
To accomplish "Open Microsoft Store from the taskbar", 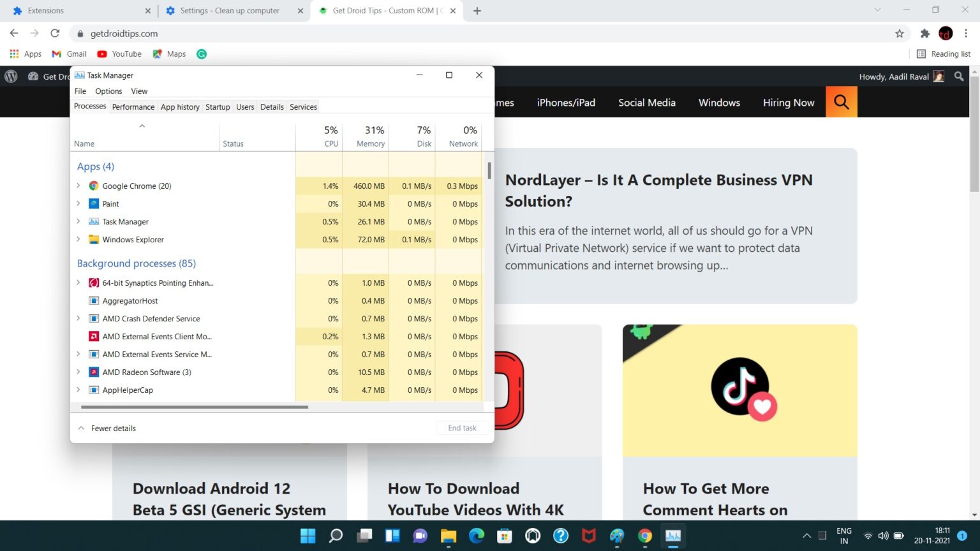I will pos(504,536).
